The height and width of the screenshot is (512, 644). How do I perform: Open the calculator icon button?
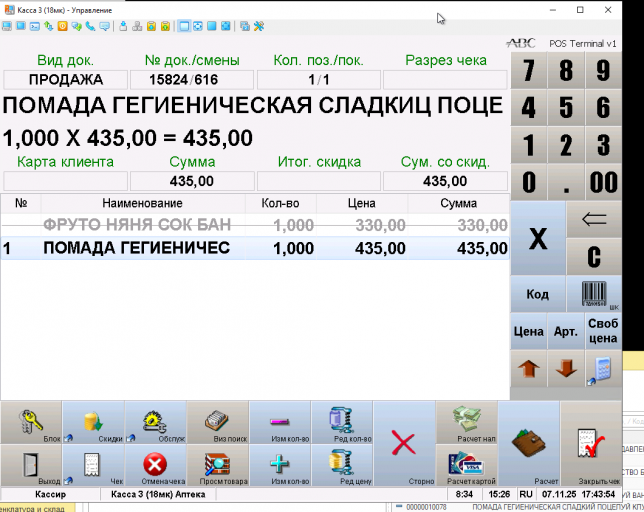[x=603, y=368]
